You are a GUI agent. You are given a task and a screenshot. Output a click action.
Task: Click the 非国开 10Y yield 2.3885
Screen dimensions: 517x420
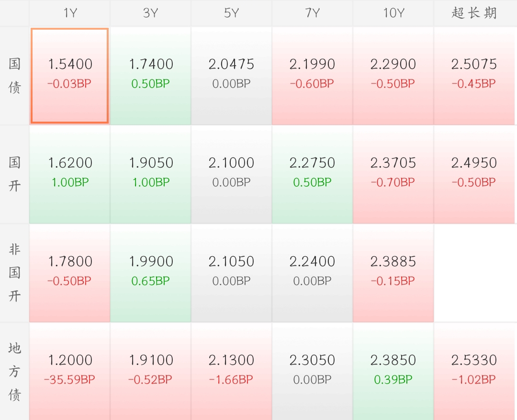tap(393, 273)
